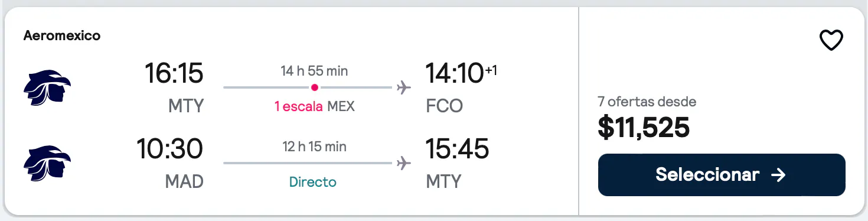Viewport: 868px width, 221px height.
Task: Click the "Directo" label on return flight
Action: click(x=313, y=181)
